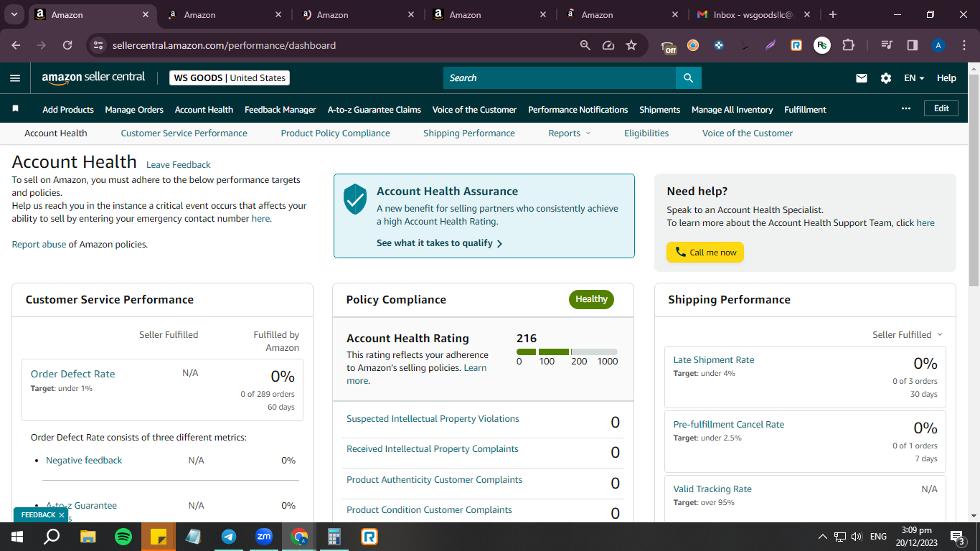Viewport: 980px width, 551px height.
Task: Click the Account Health Rating progress bar
Action: coord(567,352)
